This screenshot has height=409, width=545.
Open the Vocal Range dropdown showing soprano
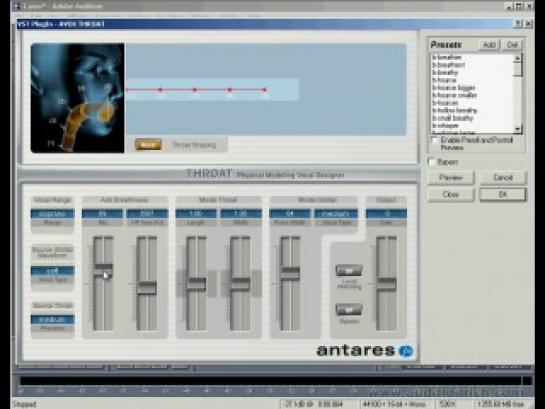click(52, 213)
